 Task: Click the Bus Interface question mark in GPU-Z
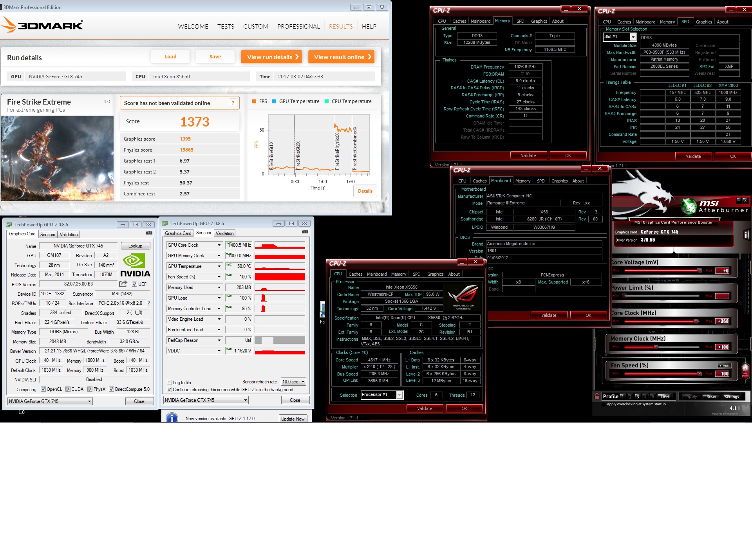(149, 303)
